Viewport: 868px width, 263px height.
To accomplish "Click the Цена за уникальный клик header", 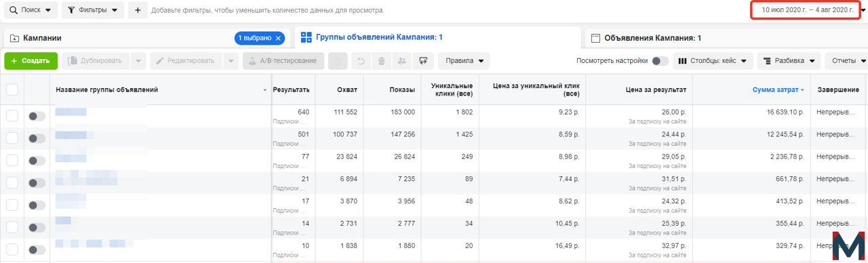I will click(x=532, y=89).
